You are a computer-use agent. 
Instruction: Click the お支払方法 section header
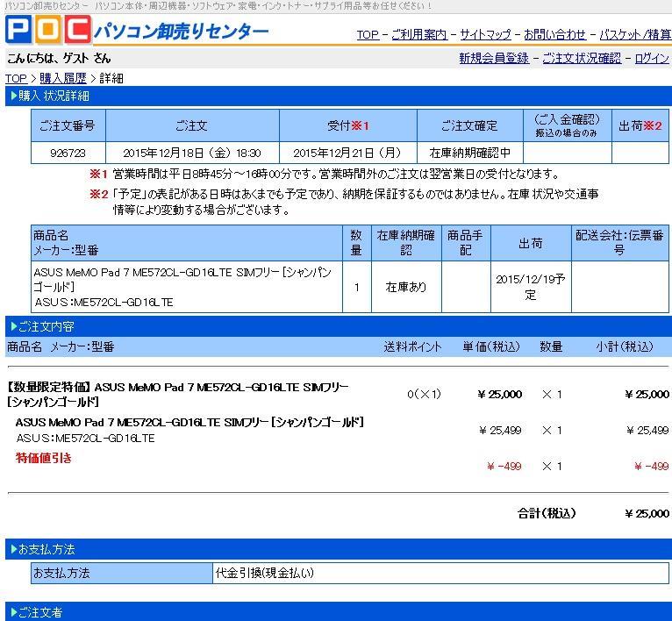pyautogui.click(x=338, y=549)
